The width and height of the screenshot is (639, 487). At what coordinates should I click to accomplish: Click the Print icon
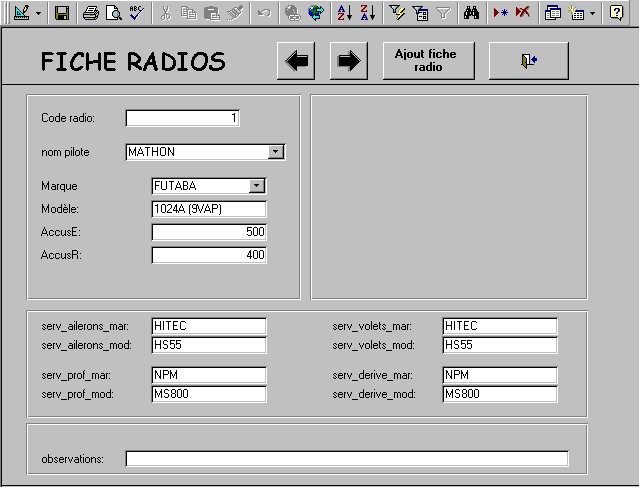90,13
